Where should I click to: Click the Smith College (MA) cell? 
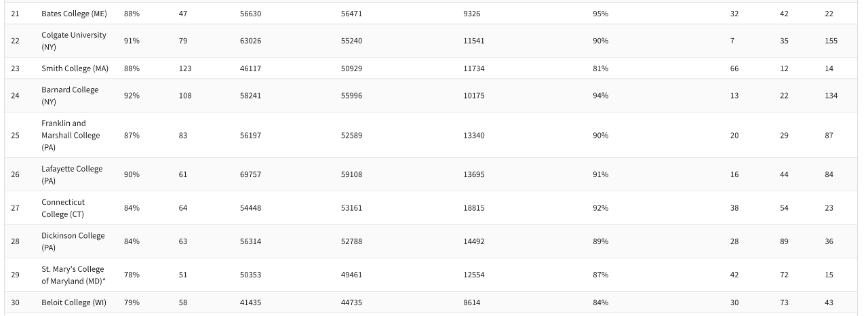(x=75, y=68)
